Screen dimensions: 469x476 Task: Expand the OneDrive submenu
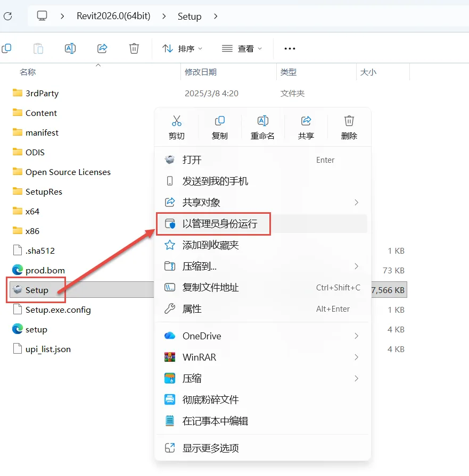point(356,336)
